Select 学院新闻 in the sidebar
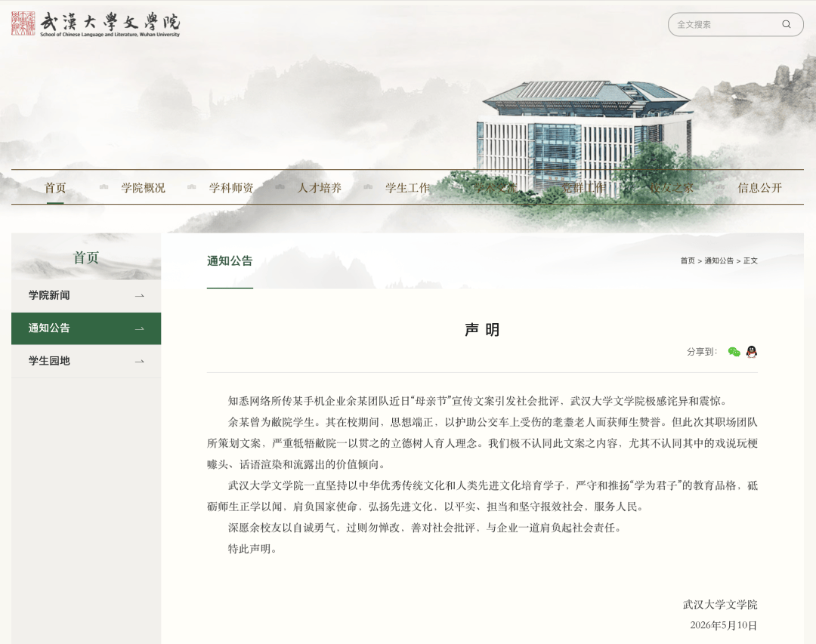Image resolution: width=816 pixels, height=644 pixels. [x=86, y=295]
